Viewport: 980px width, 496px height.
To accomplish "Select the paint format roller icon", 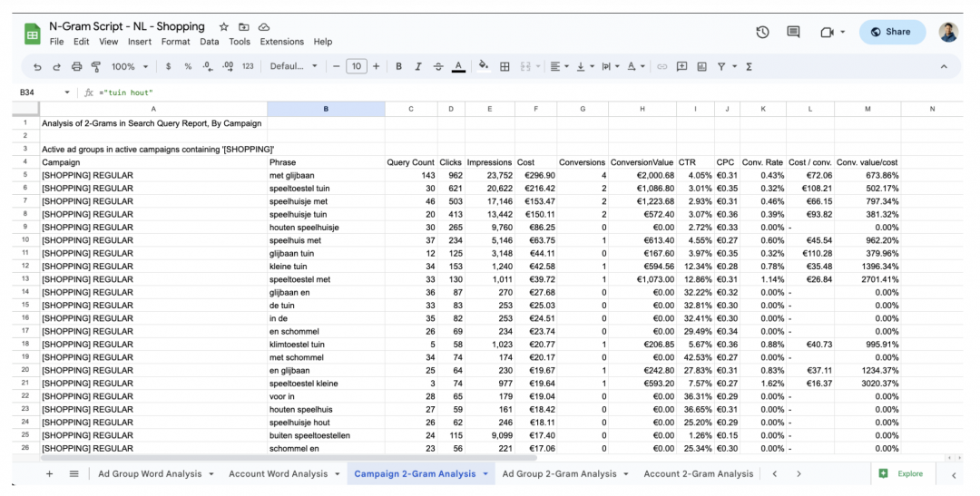I will (96, 67).
